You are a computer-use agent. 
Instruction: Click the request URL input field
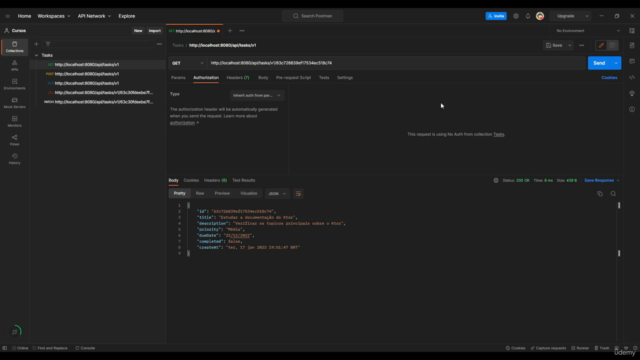coord(396,63)
